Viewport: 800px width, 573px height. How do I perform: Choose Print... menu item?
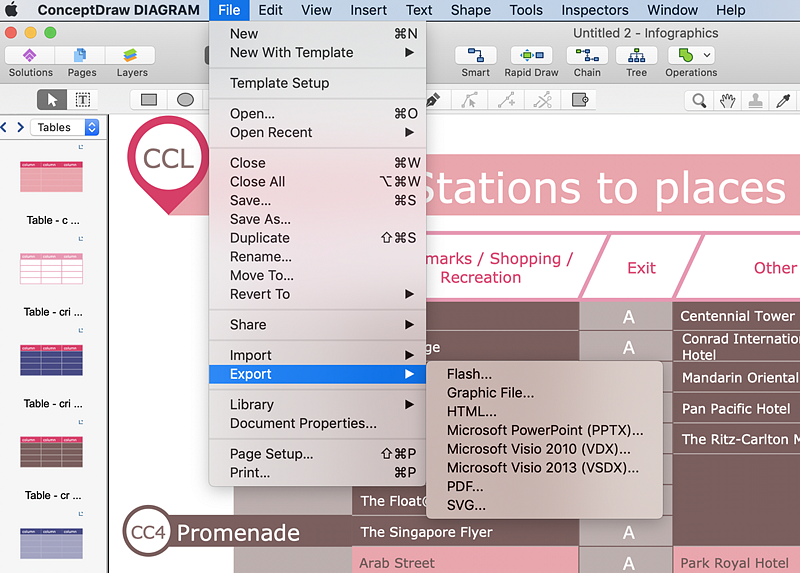(317, 473)
